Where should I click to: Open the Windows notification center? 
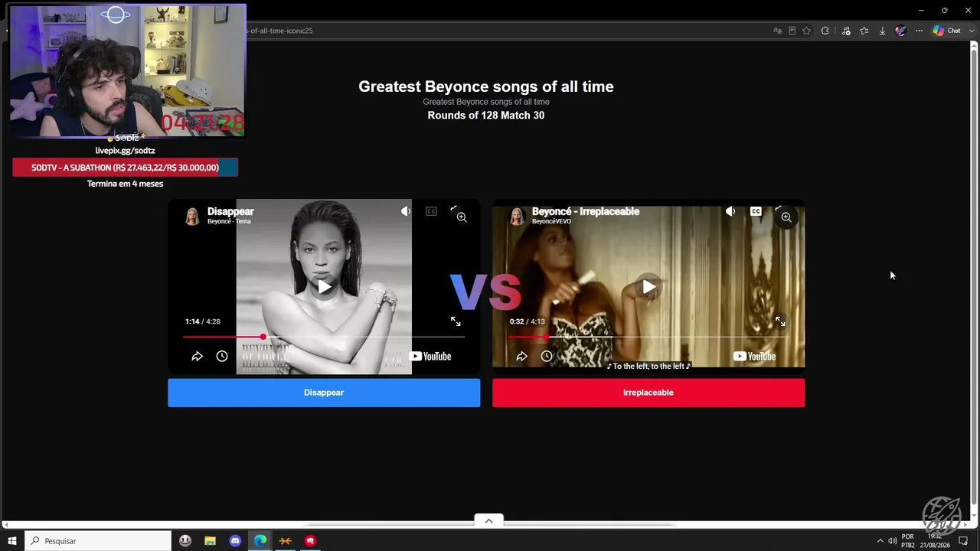[x=963, y=541]
